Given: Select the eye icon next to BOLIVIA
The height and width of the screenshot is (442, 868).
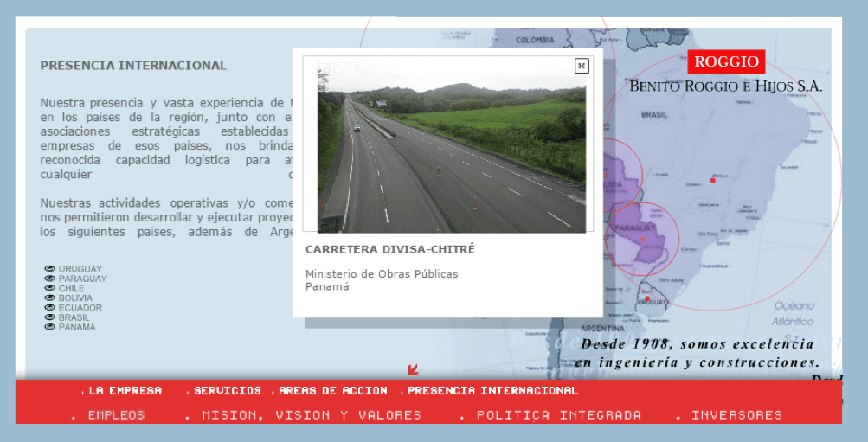Looking at the screenshot, I should [50, 298].
